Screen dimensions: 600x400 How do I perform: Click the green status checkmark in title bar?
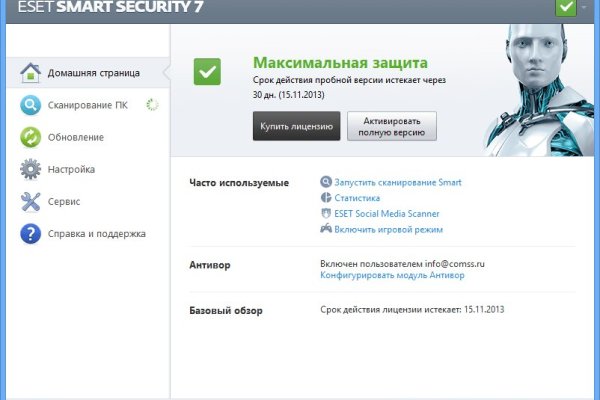pos(563,8)
